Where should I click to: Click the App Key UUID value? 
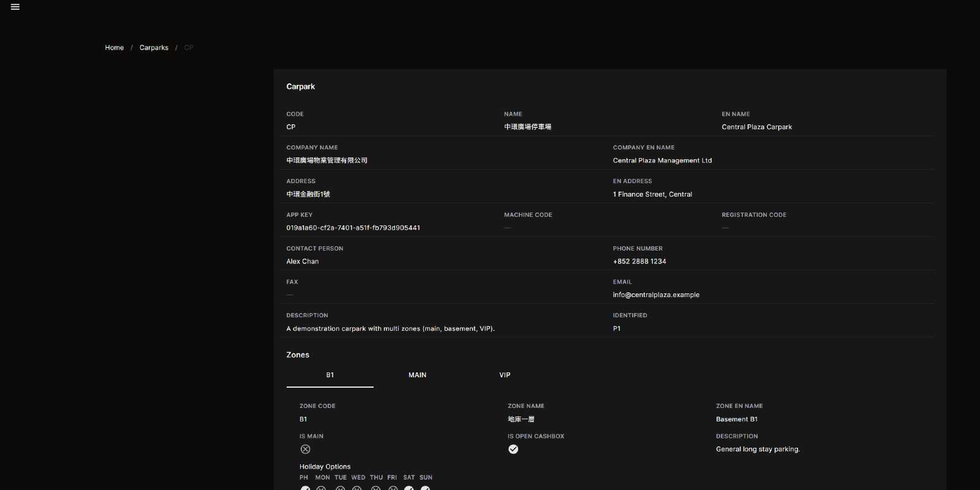coord(353,228)
